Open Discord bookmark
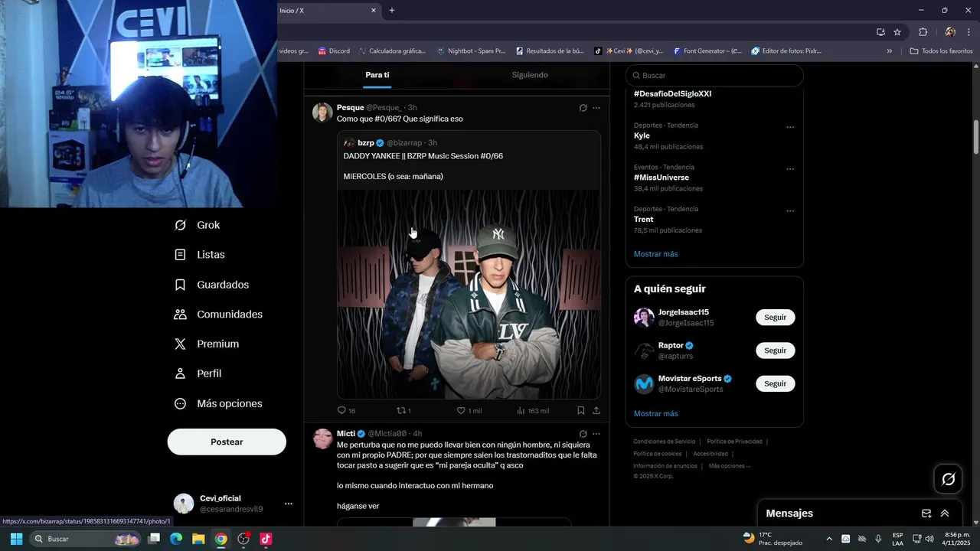Screen dimensions: 980x551 tap(334, 51)
